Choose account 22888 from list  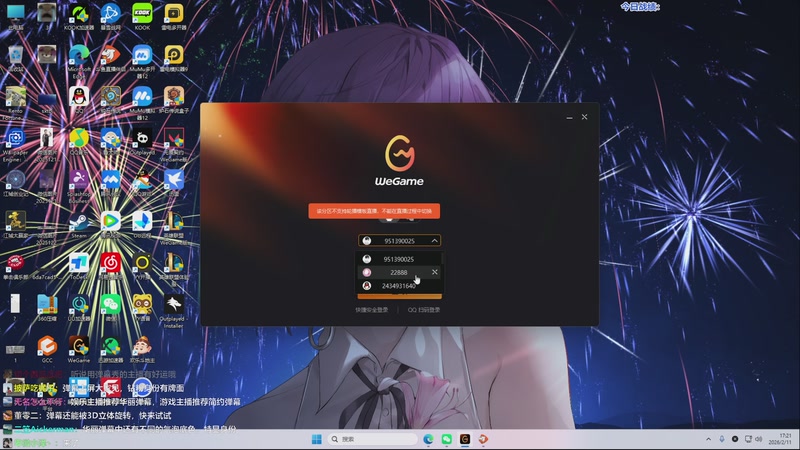click(398, 272)
